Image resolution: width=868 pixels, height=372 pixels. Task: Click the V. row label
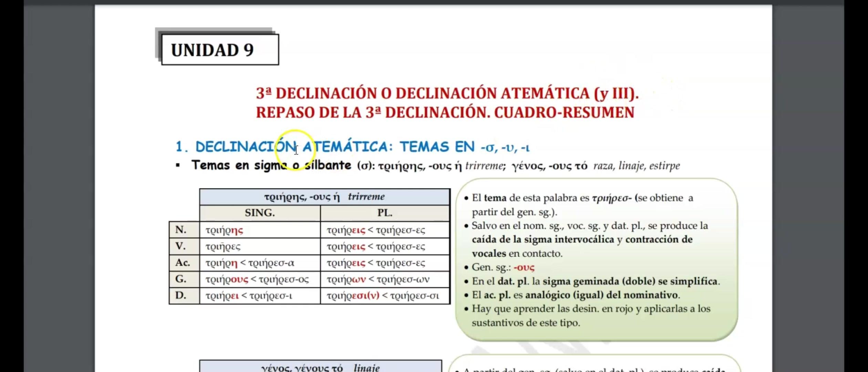tap(180, 246)
